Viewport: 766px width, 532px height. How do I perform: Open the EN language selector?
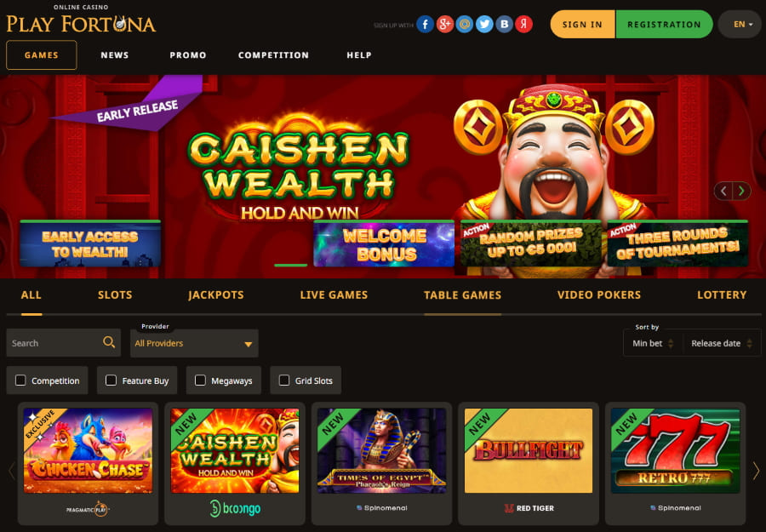click(x=740, y=24)
